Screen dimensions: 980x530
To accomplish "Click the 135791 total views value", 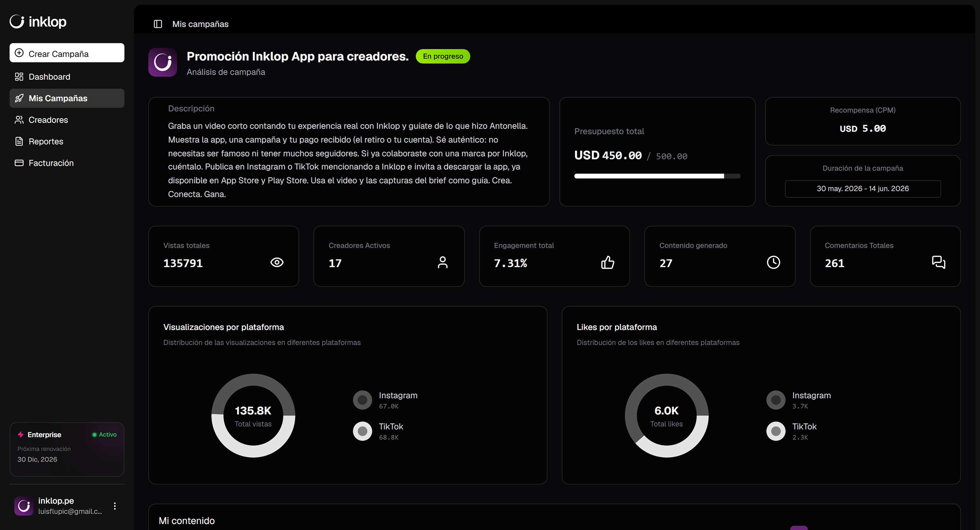I will 183,263.
